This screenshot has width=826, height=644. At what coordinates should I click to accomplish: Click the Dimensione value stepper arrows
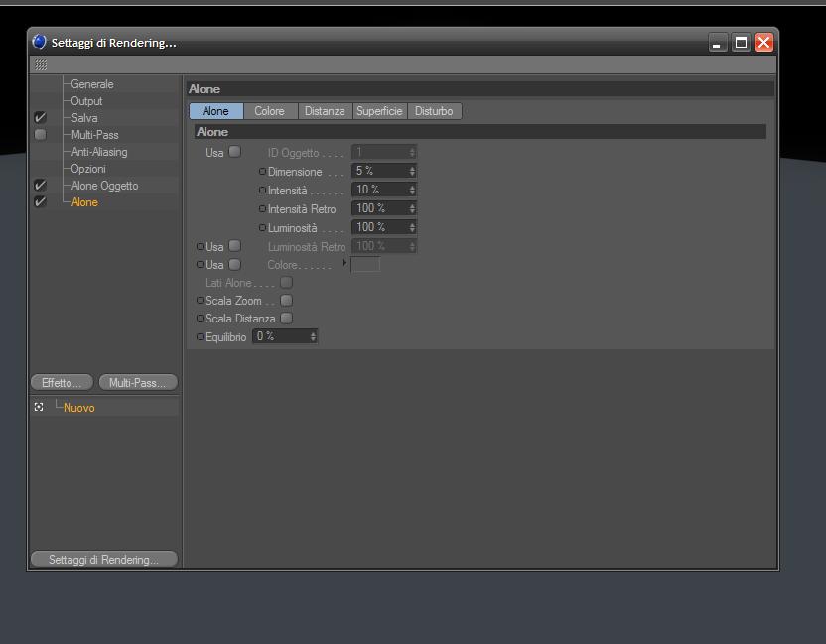tap(412, 171)
